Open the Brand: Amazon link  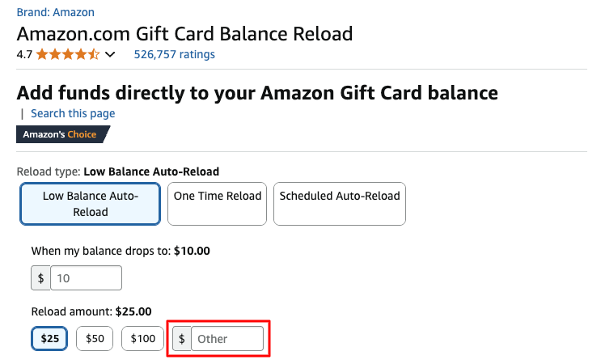coord(55,12)
